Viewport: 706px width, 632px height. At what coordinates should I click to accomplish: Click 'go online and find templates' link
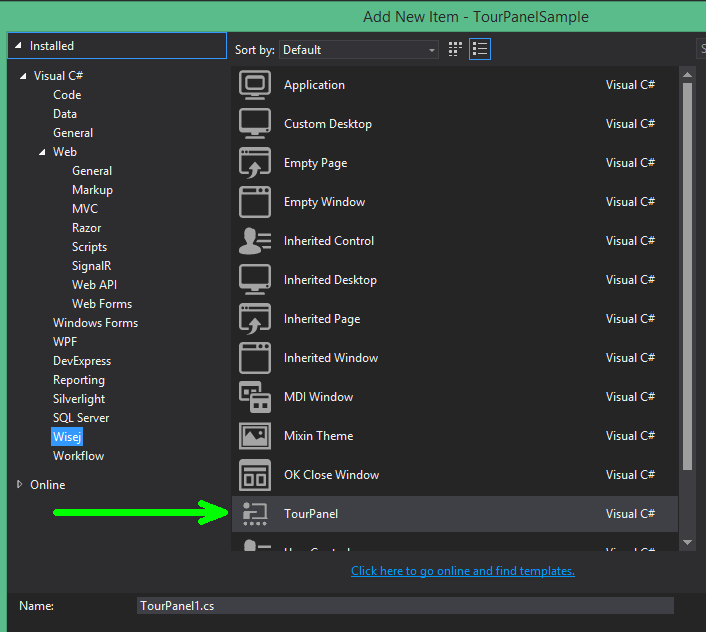click(x=462, y=571)
